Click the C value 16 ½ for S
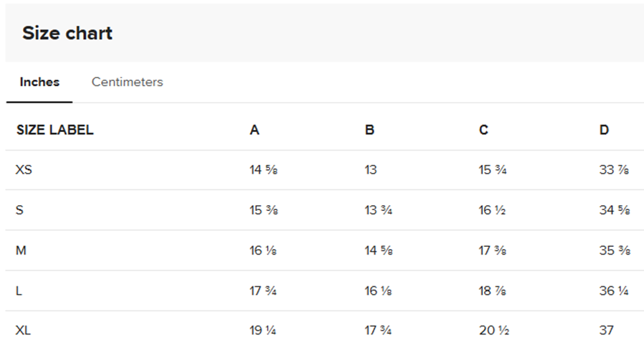The width and height of the screenshot is (644, 348). tap(493, 210)
